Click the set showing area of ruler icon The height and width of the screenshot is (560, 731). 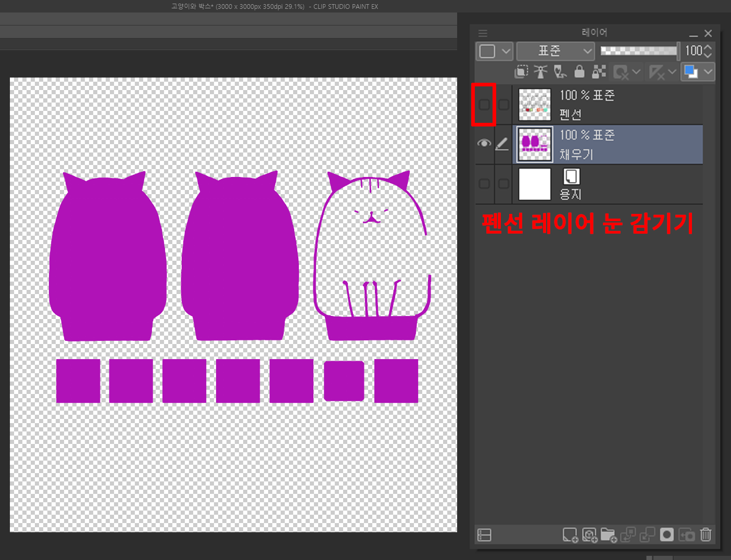tap(656, 72)
